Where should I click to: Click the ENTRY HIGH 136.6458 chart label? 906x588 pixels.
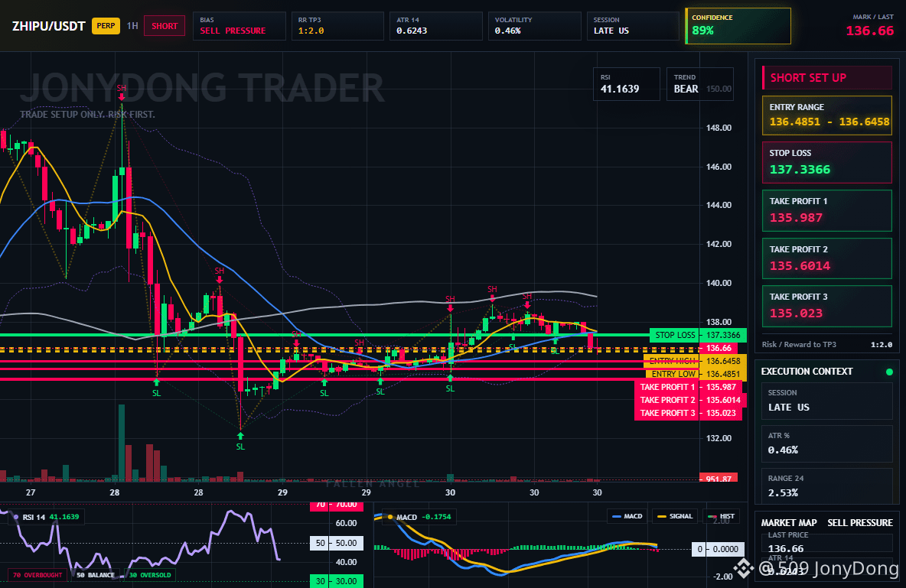pyautogui.click(x=695, y=361)
